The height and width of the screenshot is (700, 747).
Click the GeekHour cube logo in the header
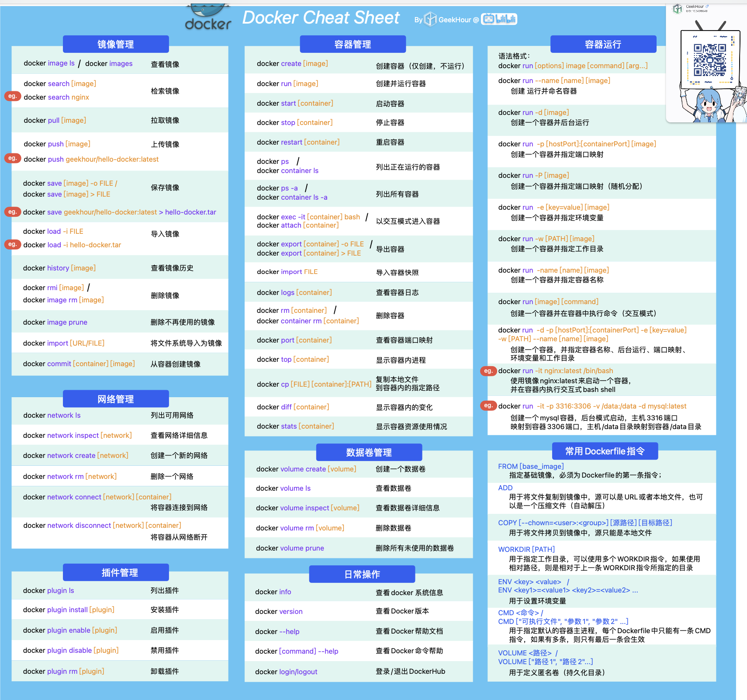[430, 19]
